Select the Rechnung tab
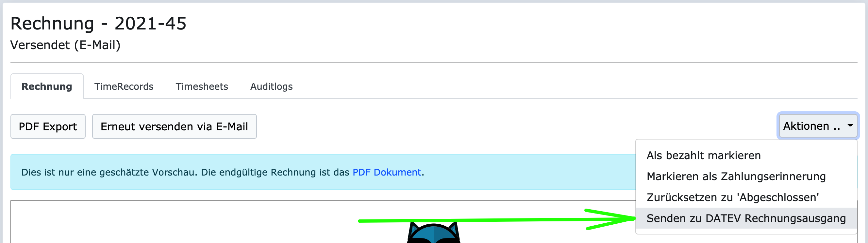Viewport: 868px width, 243px height. (47, 86)
